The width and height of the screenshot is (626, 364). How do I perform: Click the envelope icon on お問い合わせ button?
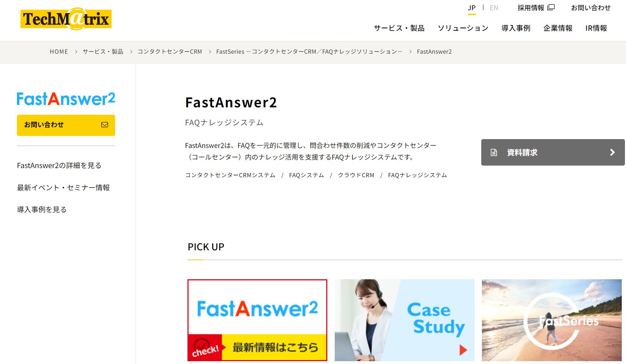pos(105,125)
